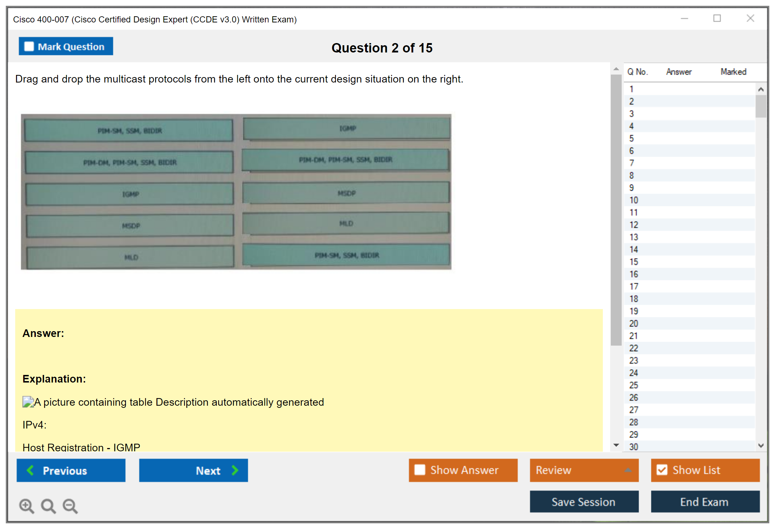
Task: Click the green right arrow on Next
Action: pos(235,470)
